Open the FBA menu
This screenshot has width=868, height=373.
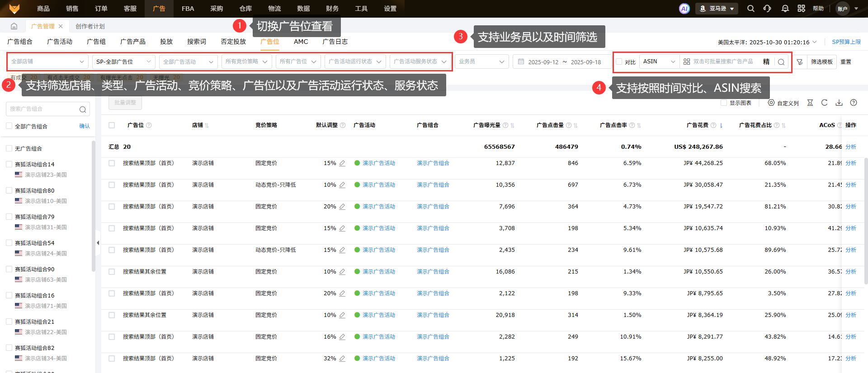coord(188,9)
